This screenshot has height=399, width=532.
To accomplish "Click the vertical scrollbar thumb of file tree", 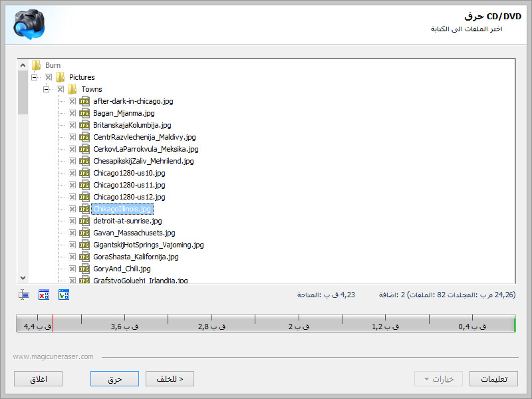I will coord(23,92).
